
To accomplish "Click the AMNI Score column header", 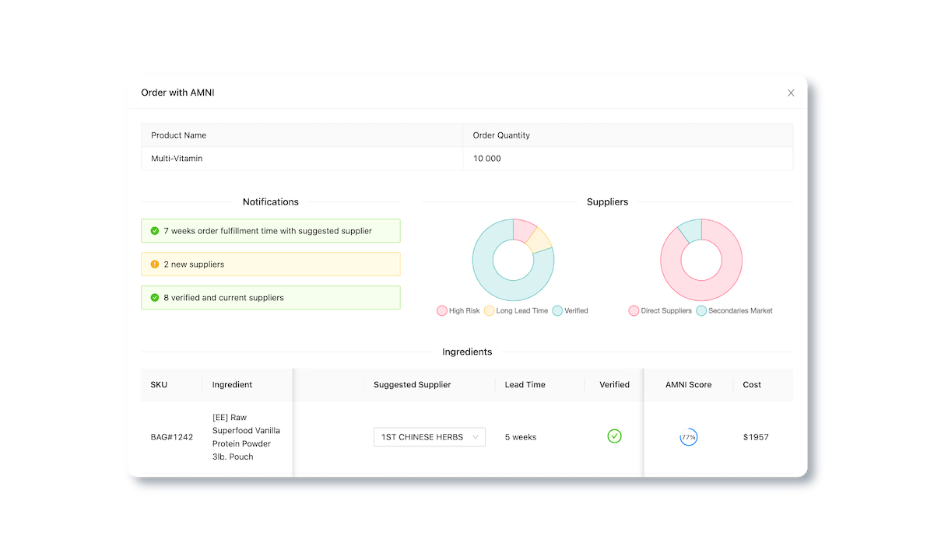I will [689, 384].
